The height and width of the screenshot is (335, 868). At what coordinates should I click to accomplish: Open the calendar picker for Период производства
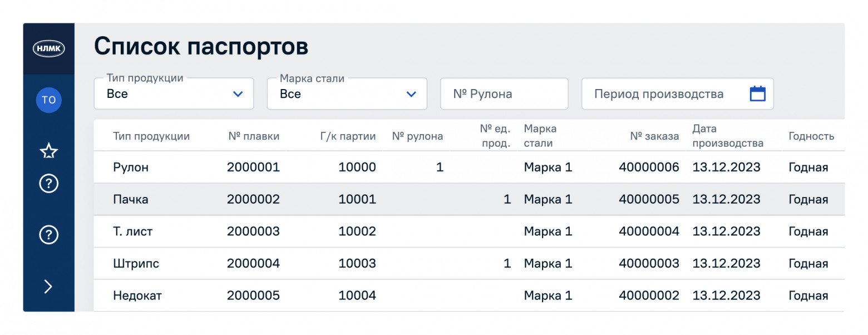tap(757, 93)
